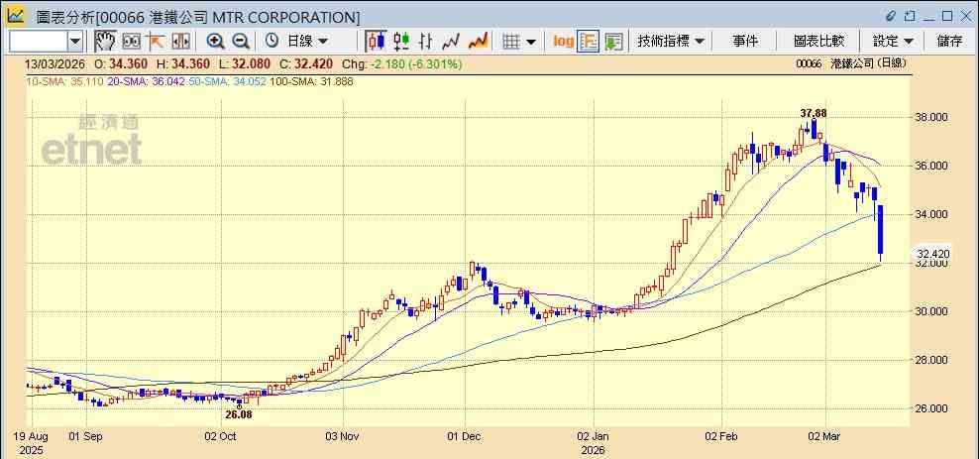Click the 32.420 current price tag
Viewport: 980px width, 459px height.
point(933,254)
